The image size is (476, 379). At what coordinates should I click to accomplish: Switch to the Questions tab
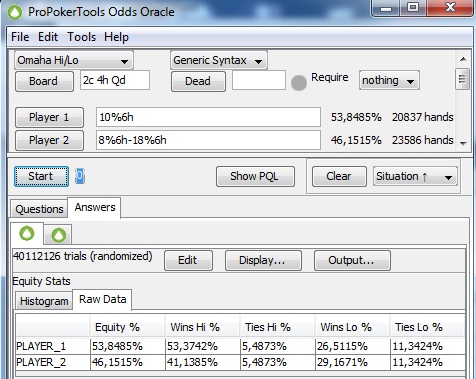click(39, 209)
